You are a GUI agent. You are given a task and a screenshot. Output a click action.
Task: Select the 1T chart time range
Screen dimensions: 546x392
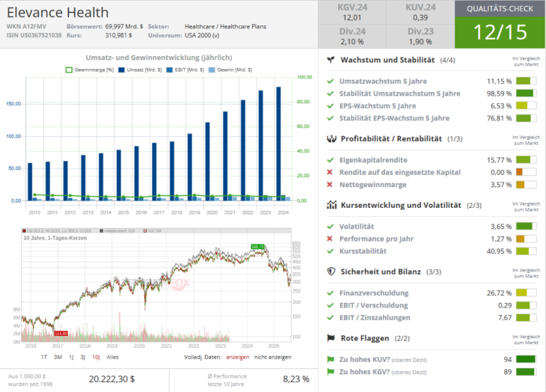coord(44,357)
